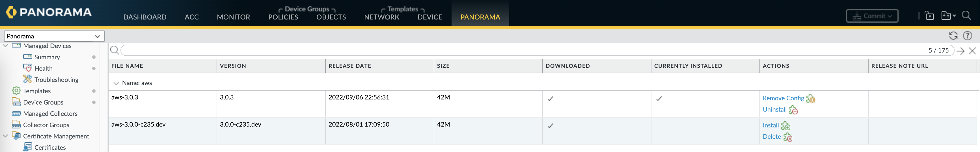Open the help question mark icon
This screenshot has height=152, width=980.
click(967, 36)
